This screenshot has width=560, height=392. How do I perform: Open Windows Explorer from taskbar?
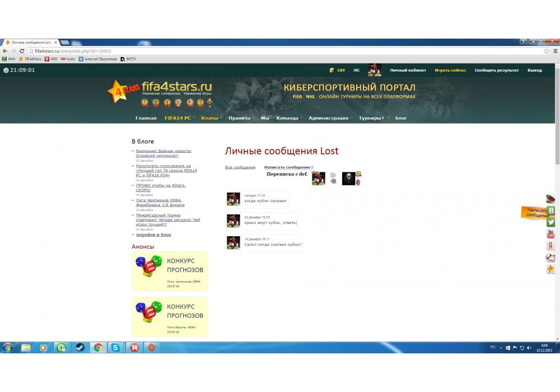(x=26, y=347)
